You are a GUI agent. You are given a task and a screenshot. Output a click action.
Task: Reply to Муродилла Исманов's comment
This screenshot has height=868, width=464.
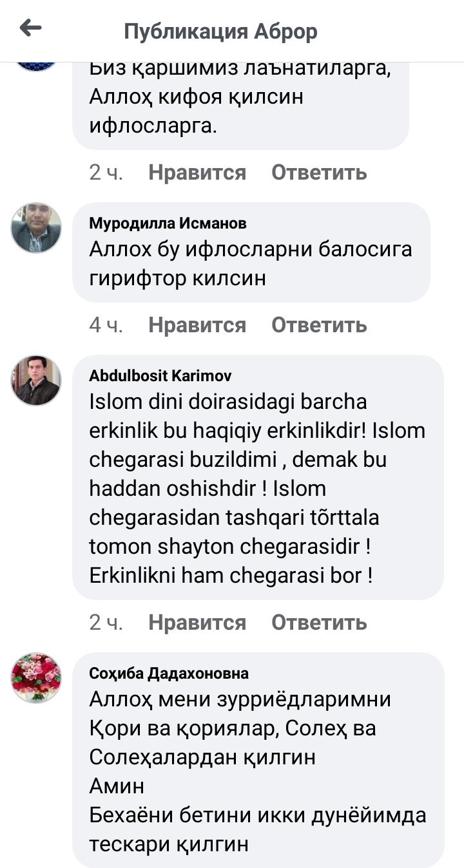[319, 325]
